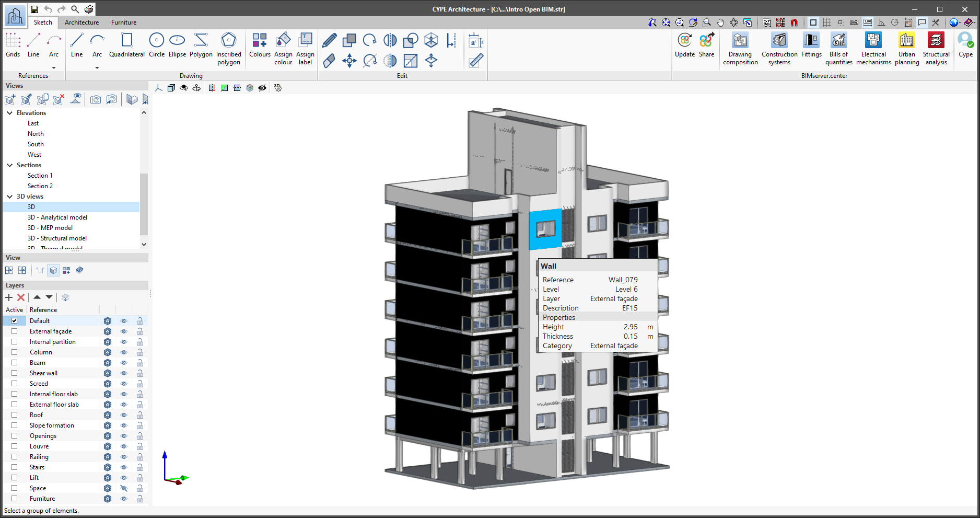Click the Rotate tool in Edit group
Screen dimensions: 980x518
370,40
